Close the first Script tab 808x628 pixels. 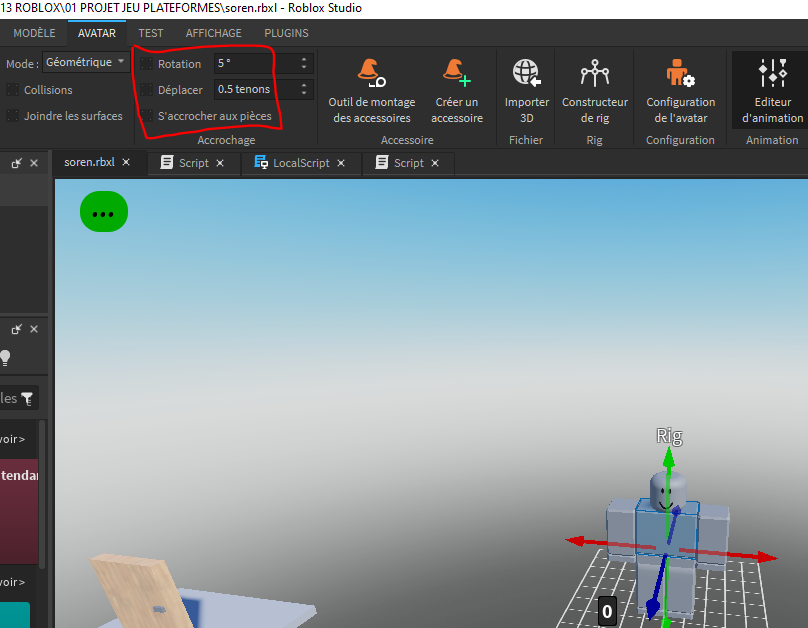220,163
